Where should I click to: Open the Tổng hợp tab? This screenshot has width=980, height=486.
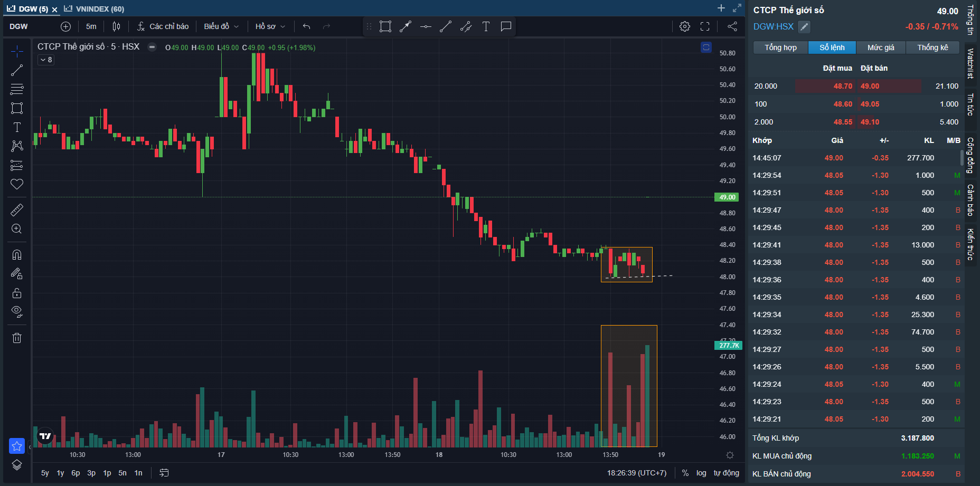(x=781, y=47)
